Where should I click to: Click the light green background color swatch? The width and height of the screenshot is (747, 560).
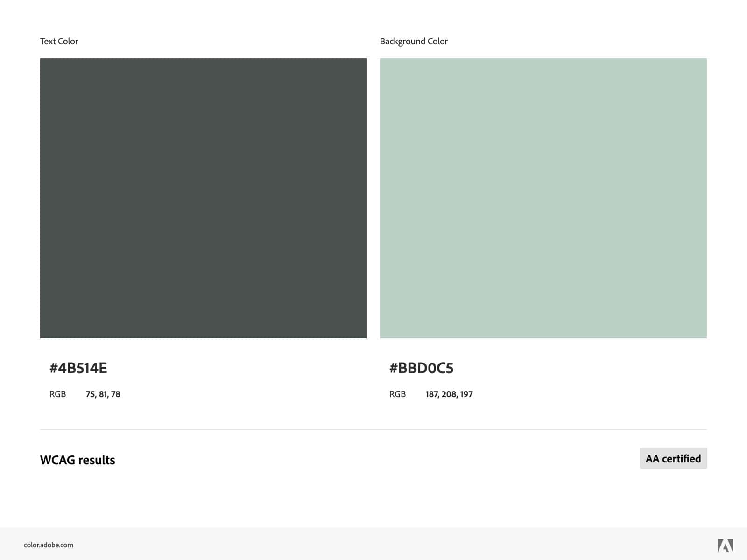(x=543, y=198)
